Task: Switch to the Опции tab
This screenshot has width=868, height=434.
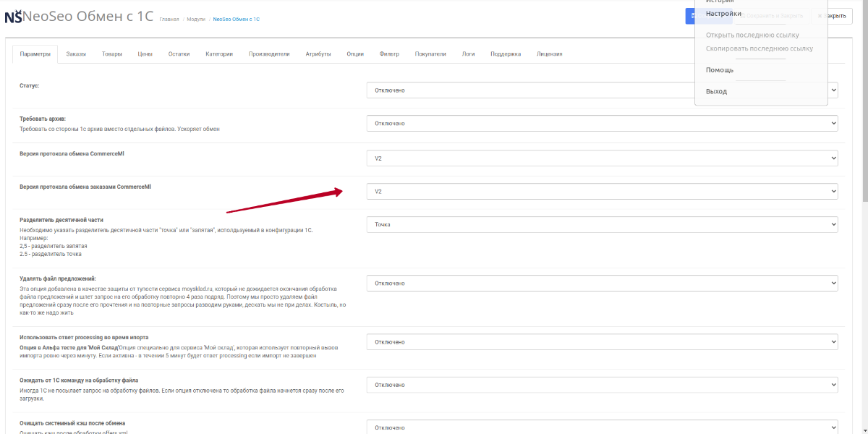Action: pyautogui.click(x=355, y=54)
